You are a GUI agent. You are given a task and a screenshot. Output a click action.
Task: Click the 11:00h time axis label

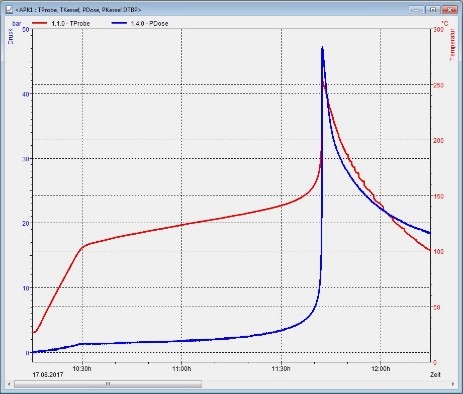click(182, 369)
